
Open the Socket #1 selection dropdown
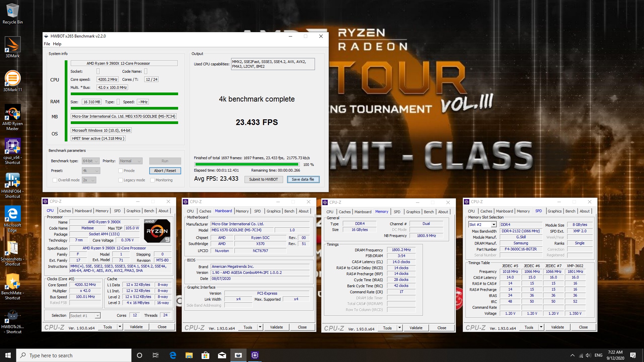pos(85,315)
